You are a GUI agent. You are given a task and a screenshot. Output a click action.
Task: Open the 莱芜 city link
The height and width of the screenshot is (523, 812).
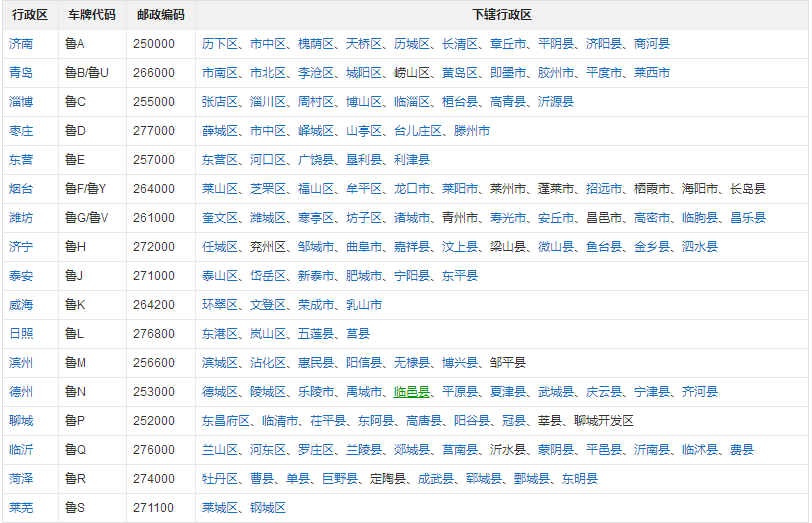pyautogui.click(x=21, y=508)
